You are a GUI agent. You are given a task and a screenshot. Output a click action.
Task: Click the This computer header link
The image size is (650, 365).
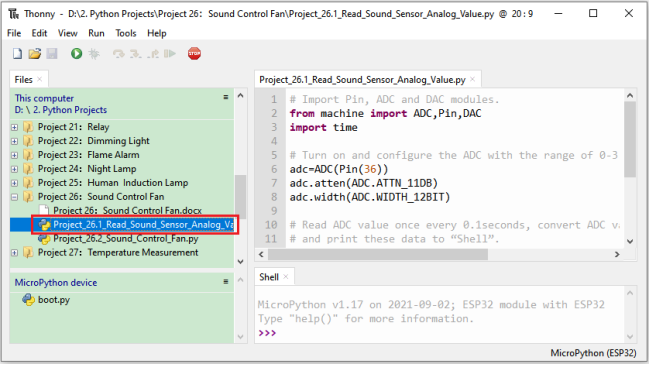pyautogui.click(x=44, y=98)
